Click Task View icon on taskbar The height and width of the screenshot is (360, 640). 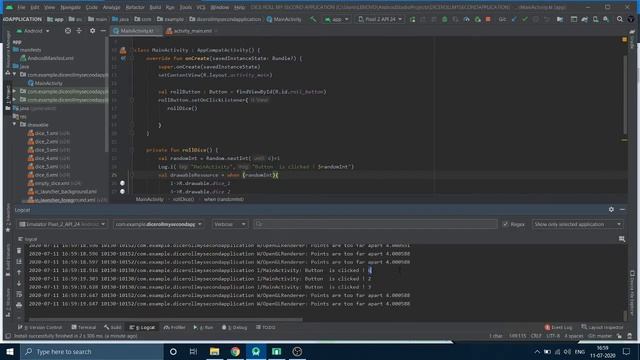click(x=193, y=351)
